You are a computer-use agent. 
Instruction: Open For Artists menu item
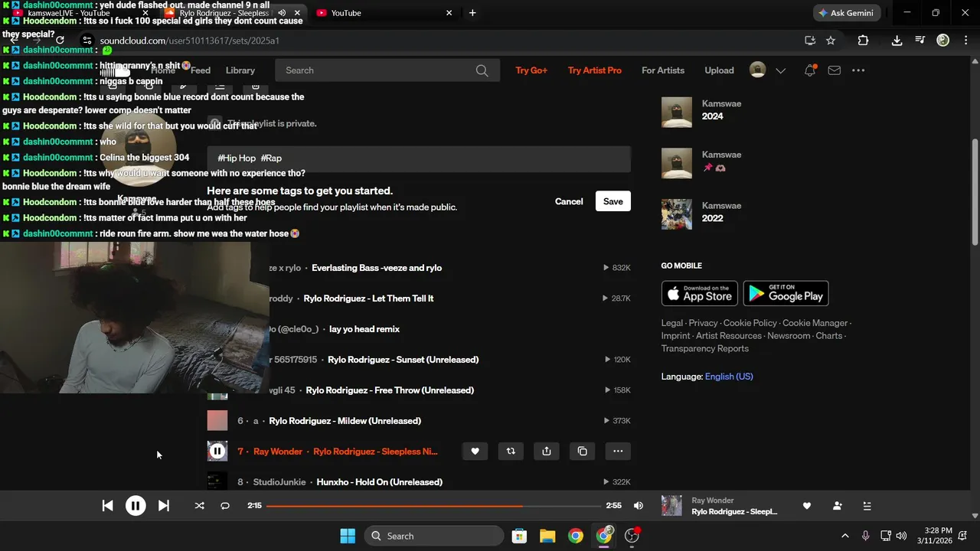[663, 70]
